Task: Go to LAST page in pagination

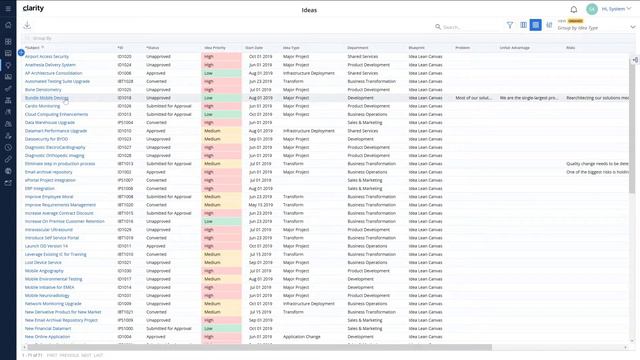Action: click(98, 356)
